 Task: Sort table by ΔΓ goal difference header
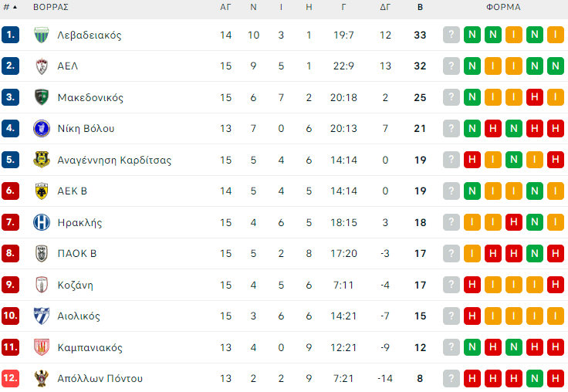click(x=386, y=7)
